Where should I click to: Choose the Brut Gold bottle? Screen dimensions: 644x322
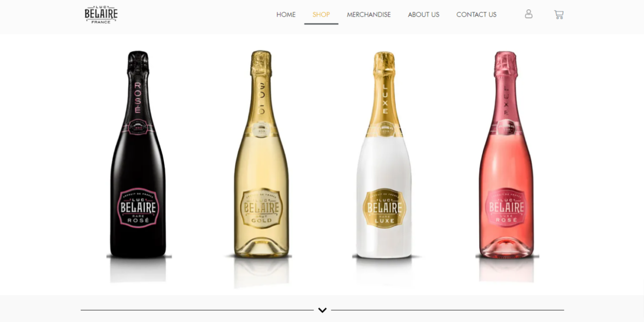click(261, 155)
